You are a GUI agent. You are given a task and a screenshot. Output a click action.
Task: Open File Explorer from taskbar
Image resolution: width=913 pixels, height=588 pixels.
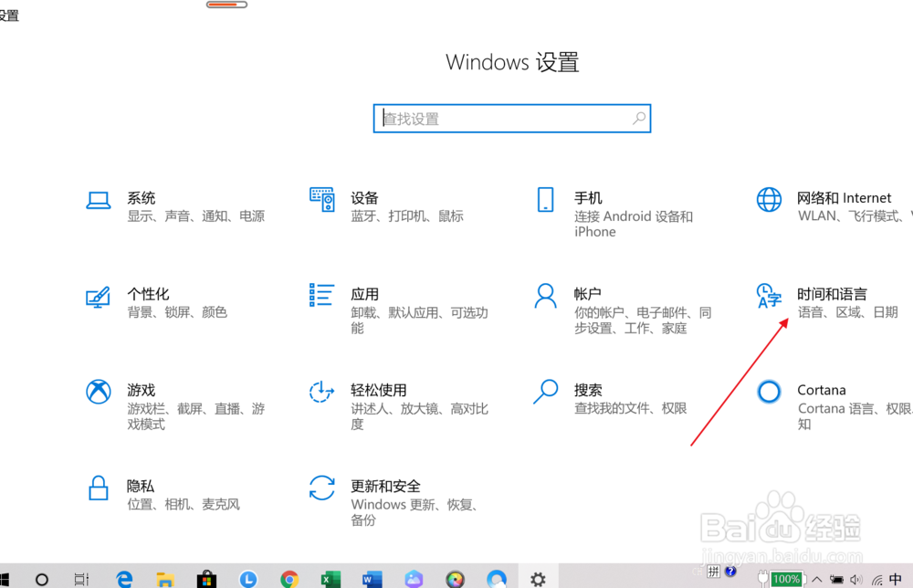pyautogui.click(x=165, y=579)
